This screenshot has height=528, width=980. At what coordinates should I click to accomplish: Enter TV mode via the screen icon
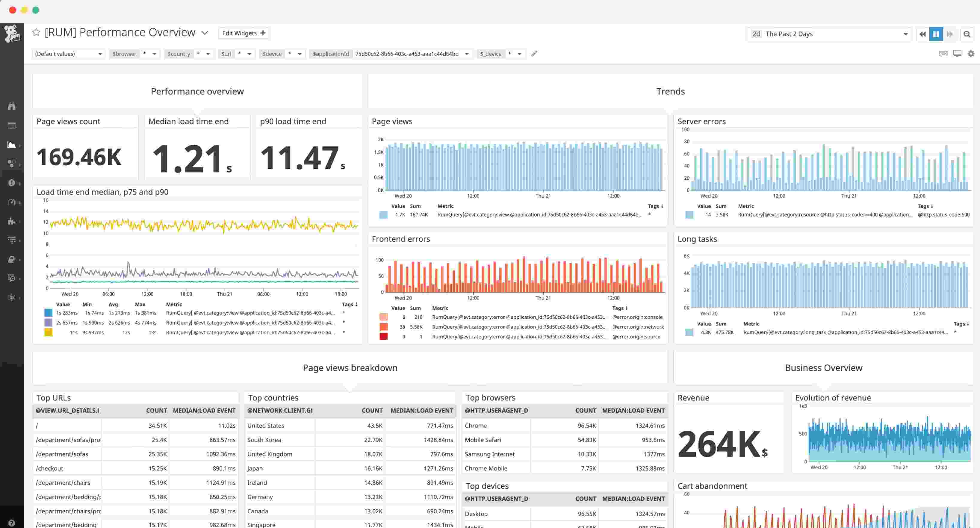[957, 54]
